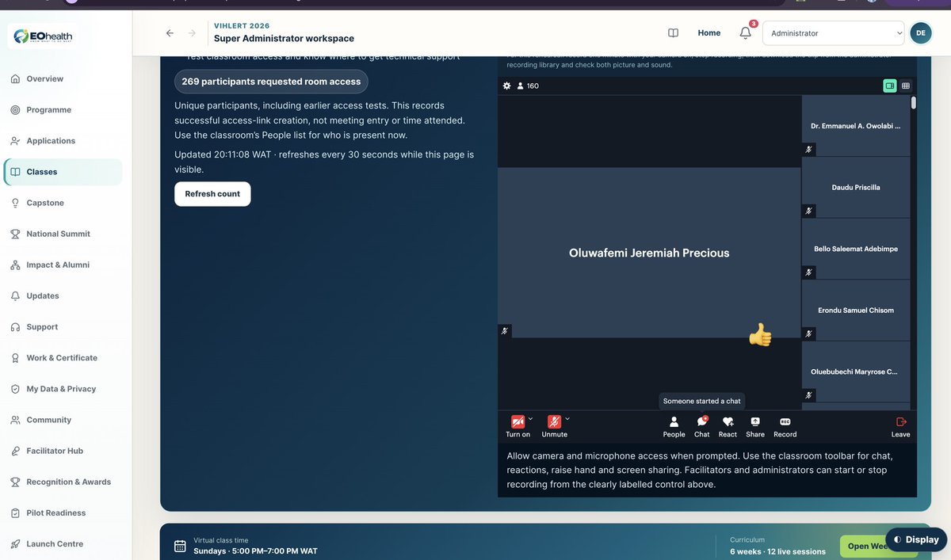The height and width of the screenshot is (560, 951).
Task: Switch to grid layout view
Action: (x=906, y=86)
